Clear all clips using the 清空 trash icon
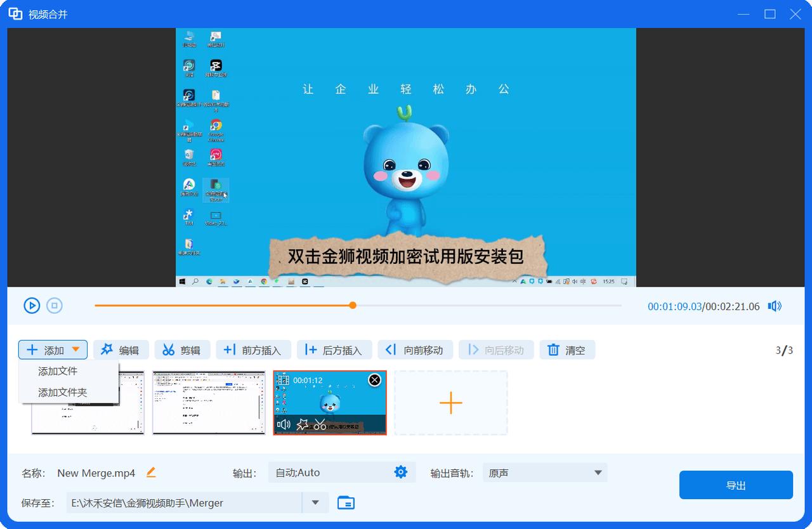 (x=566, y=349)
